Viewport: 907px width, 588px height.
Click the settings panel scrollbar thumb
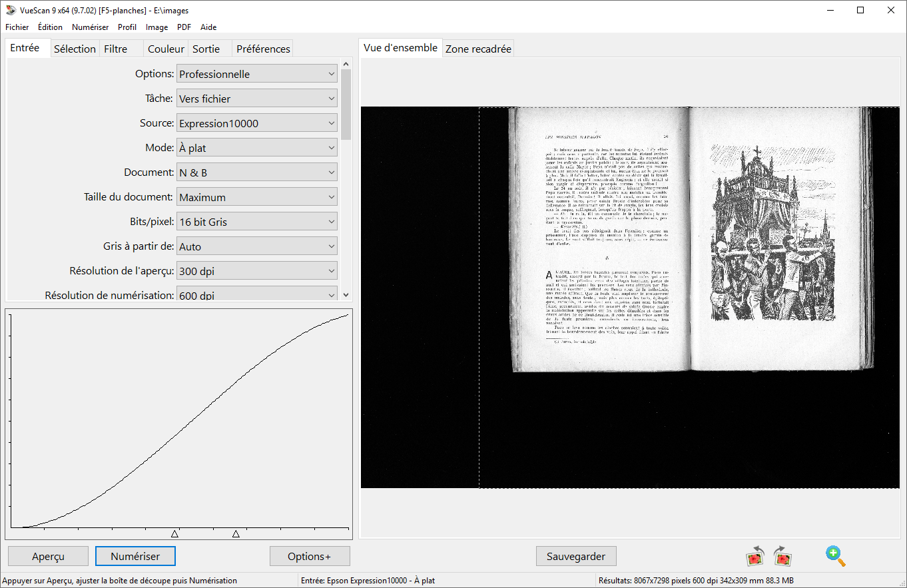tap(346, 105)
